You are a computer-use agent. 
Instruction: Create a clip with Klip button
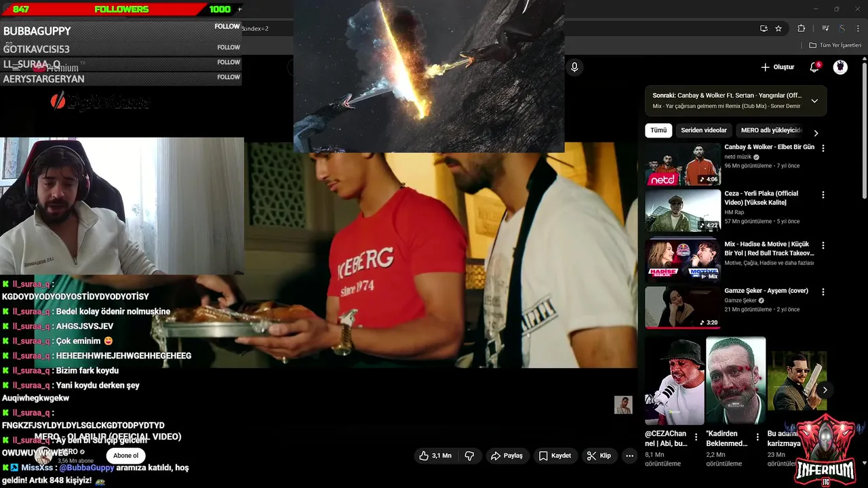(599, 455)
